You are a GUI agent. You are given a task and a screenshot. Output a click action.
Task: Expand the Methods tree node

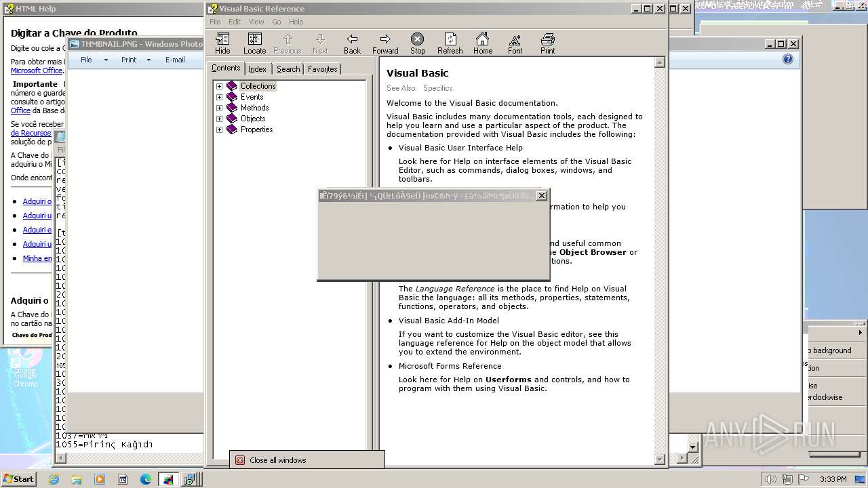click(x=219, y=108)
